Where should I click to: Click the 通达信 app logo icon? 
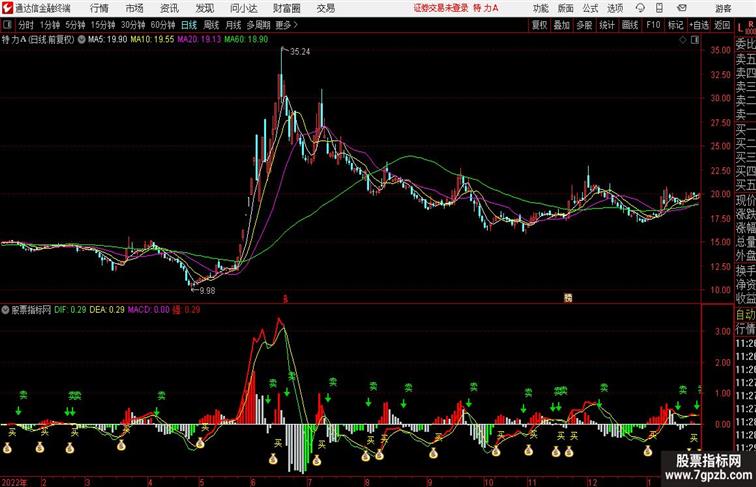[x=7, y=8]
